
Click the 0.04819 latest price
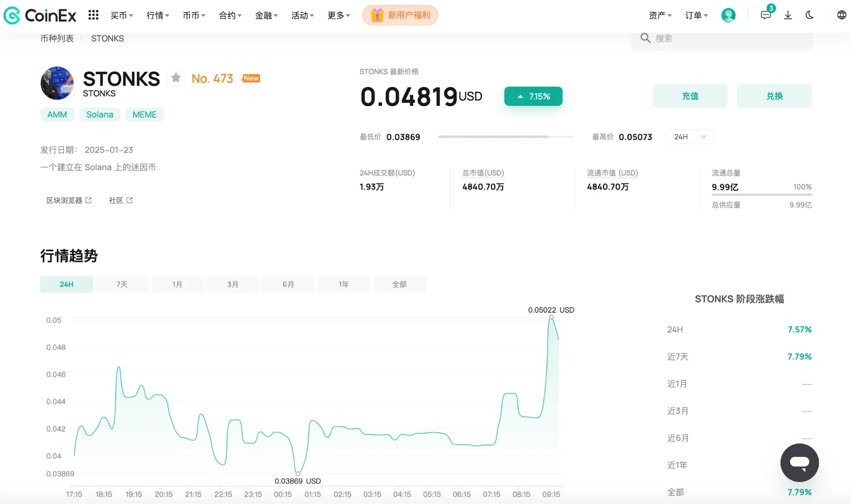(409, 97)
